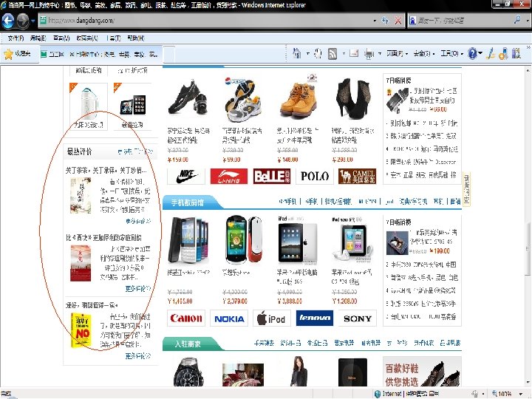Click the blue Help question mark icon
Image resolution: width=532 pixels, height=399 pixels.
[472, 53]
